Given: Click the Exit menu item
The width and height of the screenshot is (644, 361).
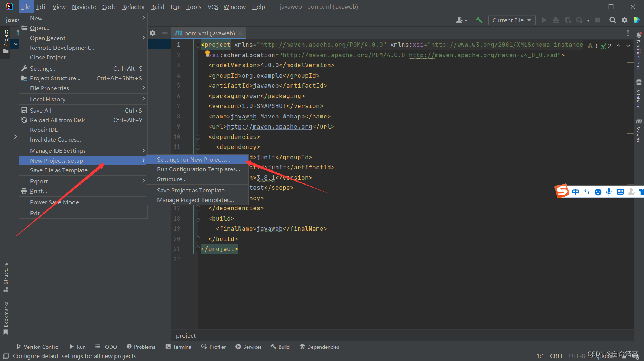Looking at the screenshot, I should coord(84,213).
